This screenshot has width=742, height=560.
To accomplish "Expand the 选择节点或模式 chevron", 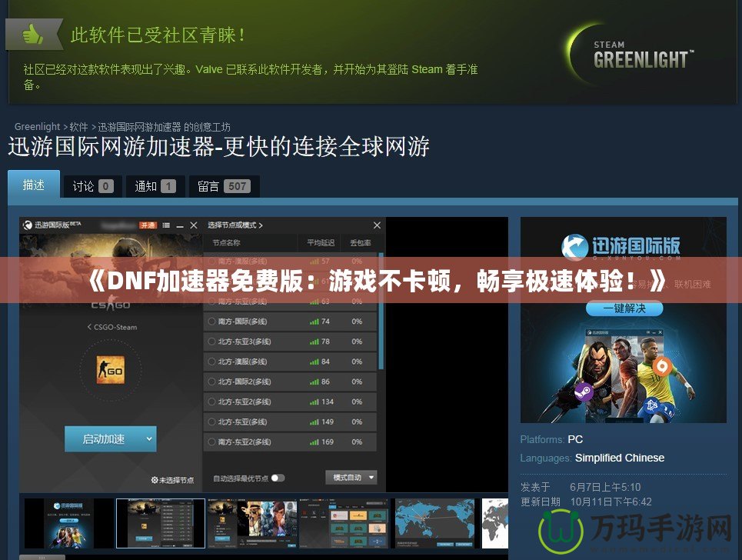I will pos(261,225).
